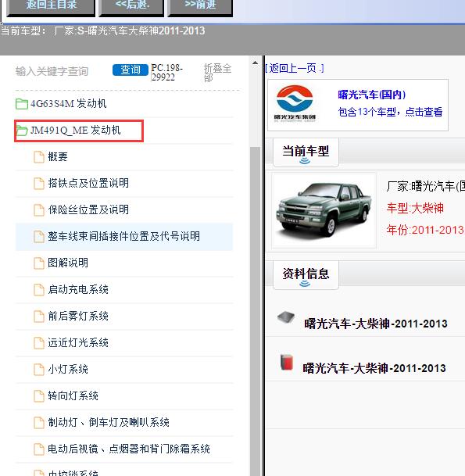465x476 pixels.
Task: Select the 远近灯光系统 entry text
Action: [78, 342]
